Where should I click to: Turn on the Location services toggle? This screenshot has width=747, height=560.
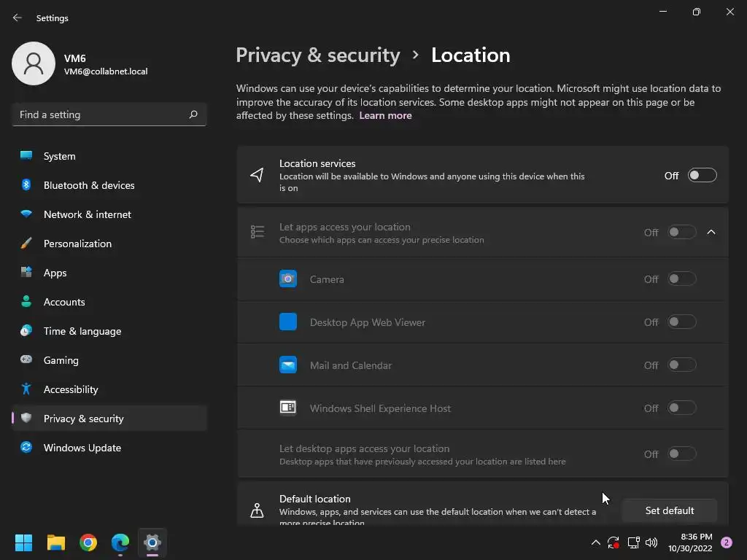pos(702,176)
